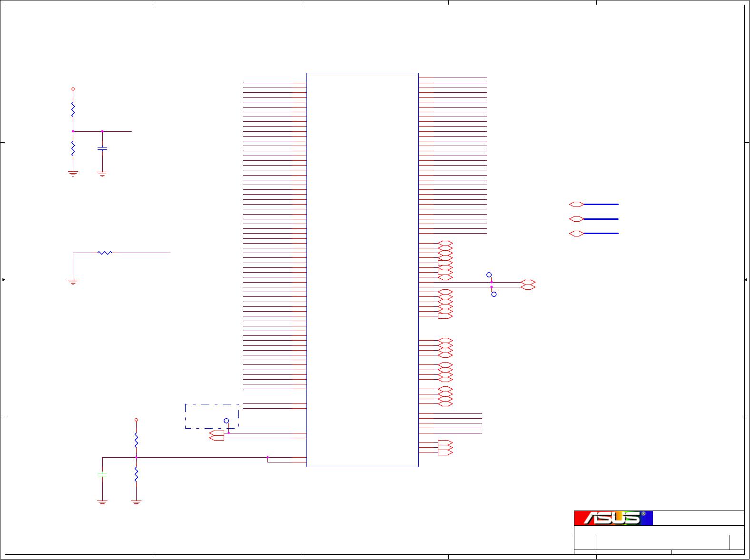This screenshot has width=750, height=560.
Task: Select the blue test point circle below the double wire
Action: point(494,295)
